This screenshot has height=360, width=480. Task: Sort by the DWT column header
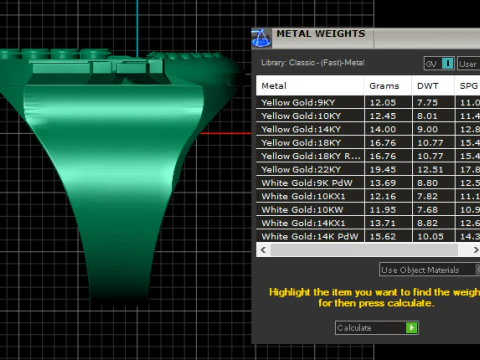(x=433, y=86)
